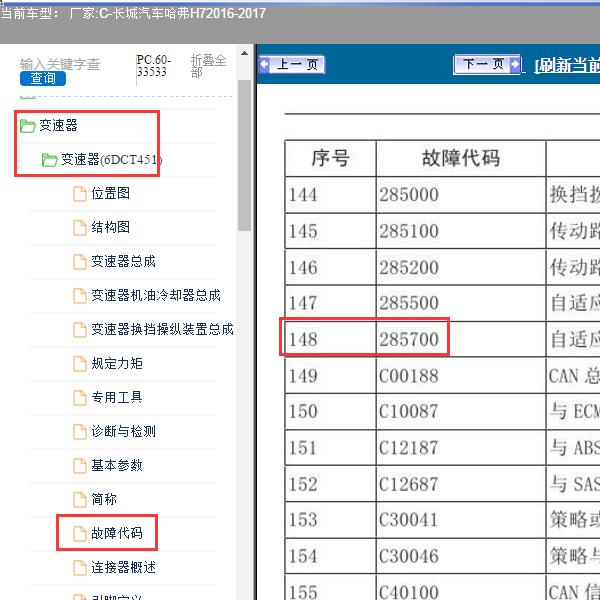Click the page icon beside 位置图

click(x=80, y=194)
